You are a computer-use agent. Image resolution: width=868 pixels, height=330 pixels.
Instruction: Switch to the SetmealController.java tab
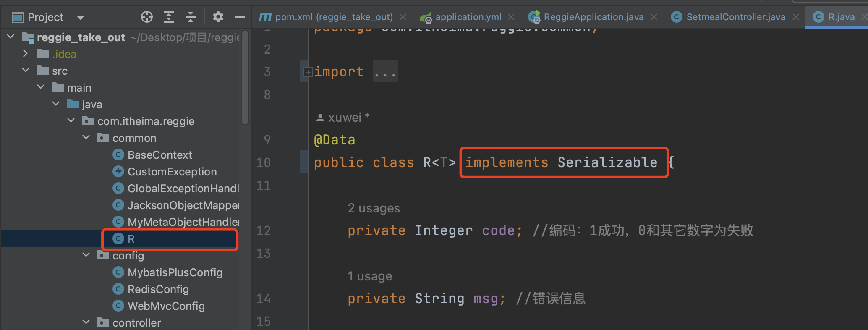(x=735, y=17)
